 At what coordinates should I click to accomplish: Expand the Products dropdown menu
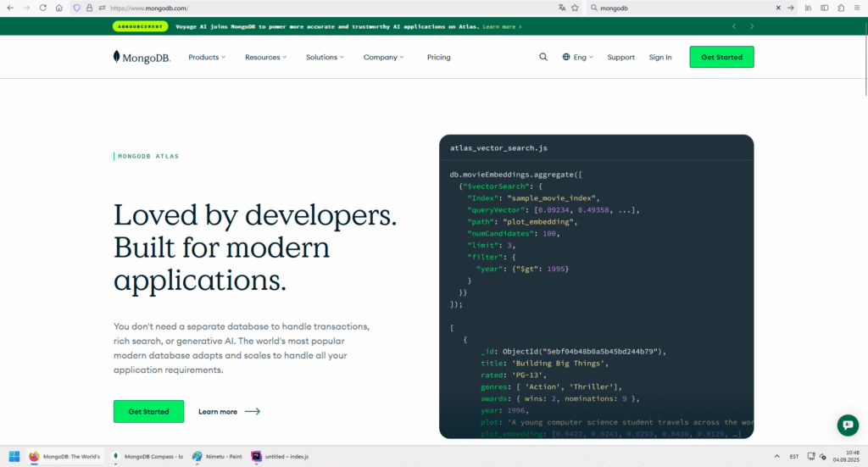(207, 57)
